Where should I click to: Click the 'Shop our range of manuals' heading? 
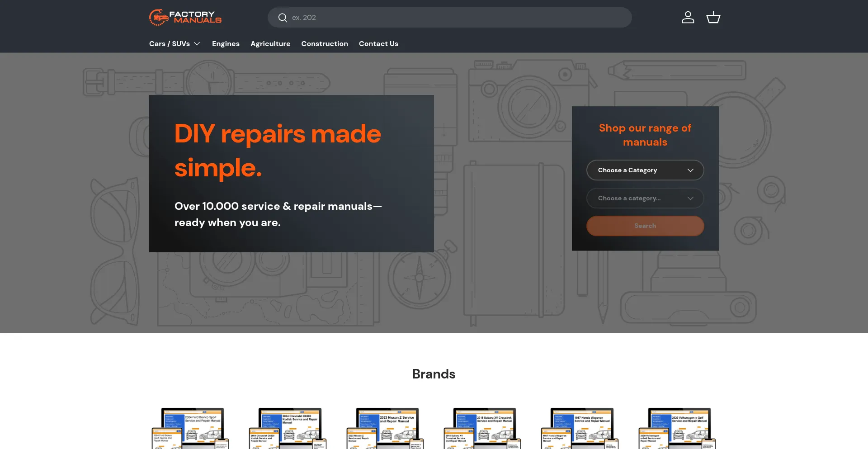(x=645, y=135)
